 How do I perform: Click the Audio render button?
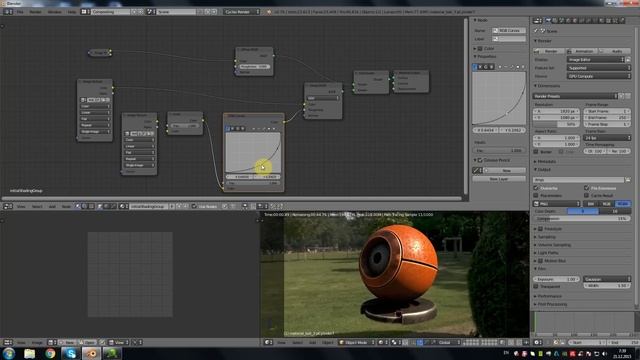(615, 51)
